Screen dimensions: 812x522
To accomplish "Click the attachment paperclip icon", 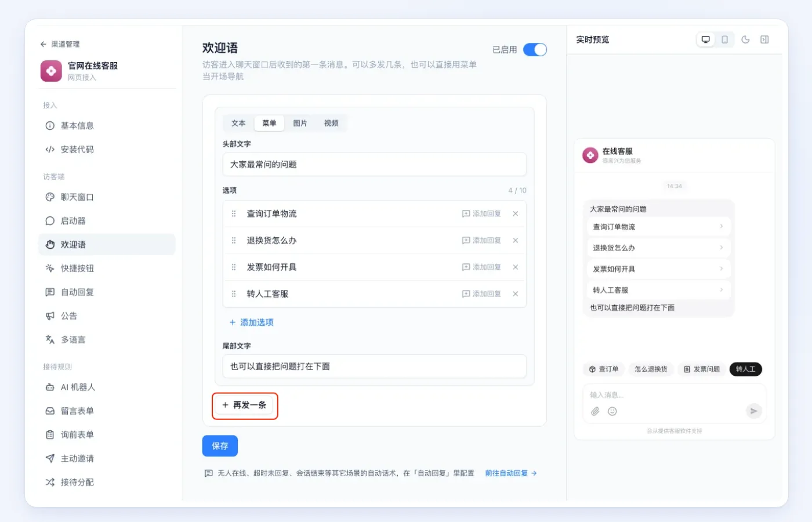I will pos(595,411).
